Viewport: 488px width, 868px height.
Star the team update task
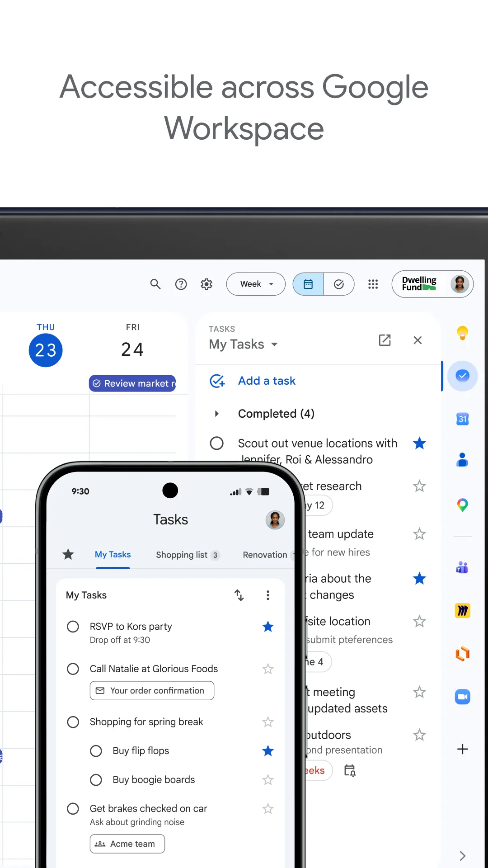(x=419, y=534)
